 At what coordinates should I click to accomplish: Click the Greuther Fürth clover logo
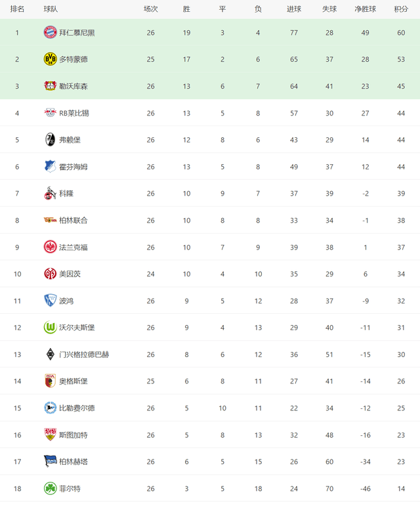(x=50, y=488)
